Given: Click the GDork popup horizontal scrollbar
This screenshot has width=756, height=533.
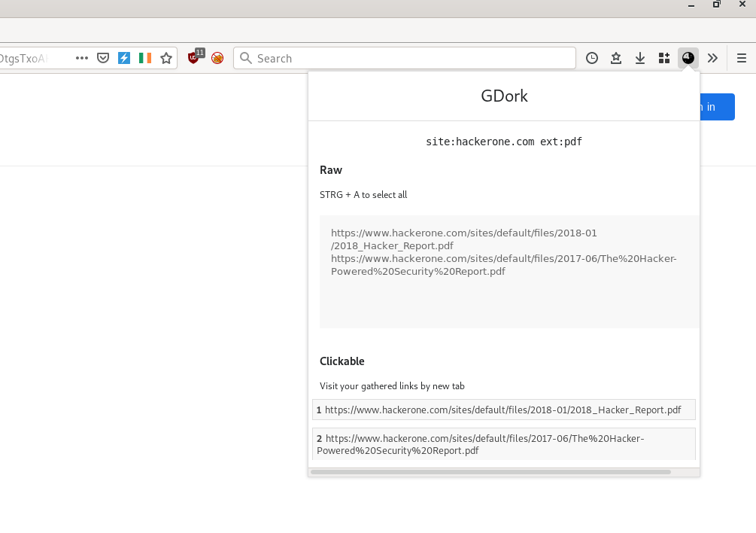Looking at the screenshot, I should click(x=490, y=472).
